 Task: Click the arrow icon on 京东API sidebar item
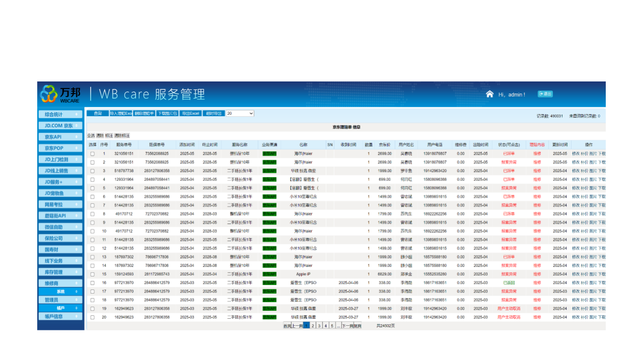click(x=76, y=137)
